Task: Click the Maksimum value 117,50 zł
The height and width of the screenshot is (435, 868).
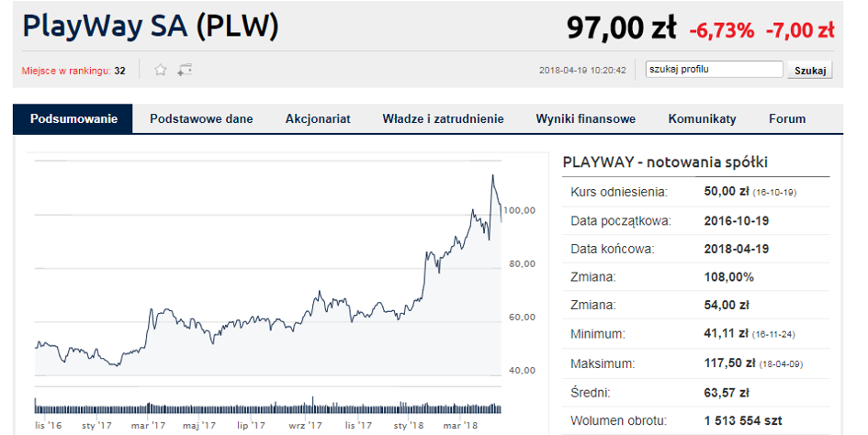Action: [x=729, y=363]
